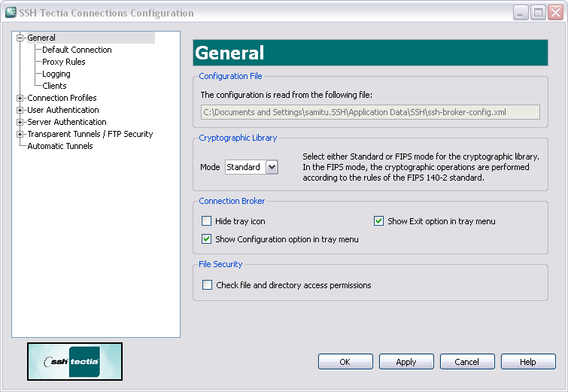Screen dimensions: 568x392
Task: Click the OK button
Action: 345,362
